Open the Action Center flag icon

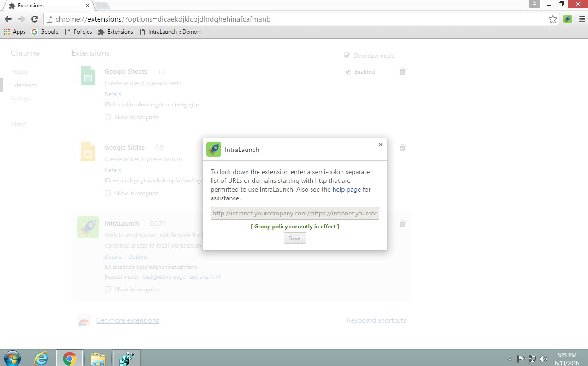pyautogui.click(x=521, y=359)
